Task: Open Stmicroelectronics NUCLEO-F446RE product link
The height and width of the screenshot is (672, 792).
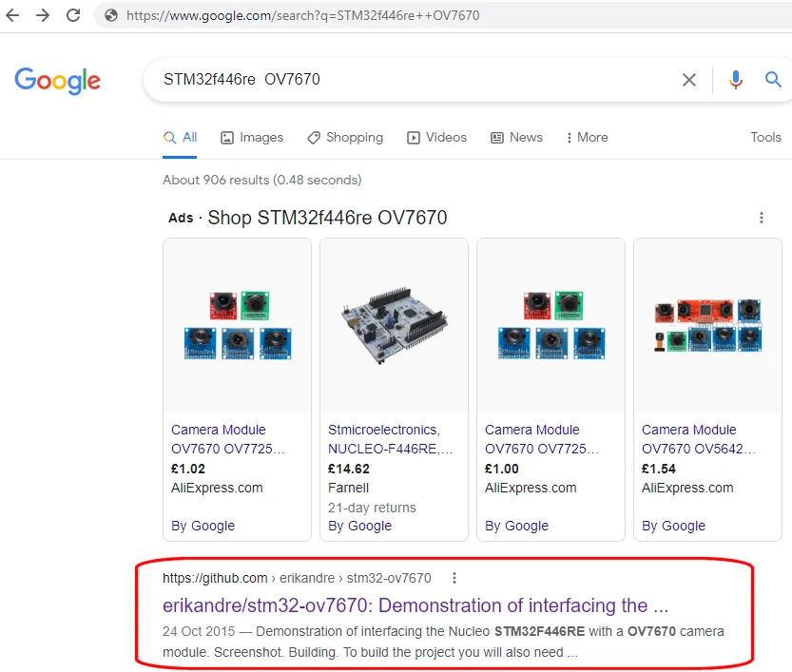Action: (391, 439)
